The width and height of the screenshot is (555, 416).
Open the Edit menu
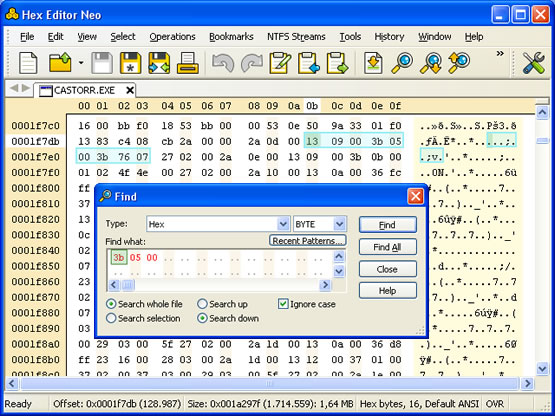pos(56,36)
